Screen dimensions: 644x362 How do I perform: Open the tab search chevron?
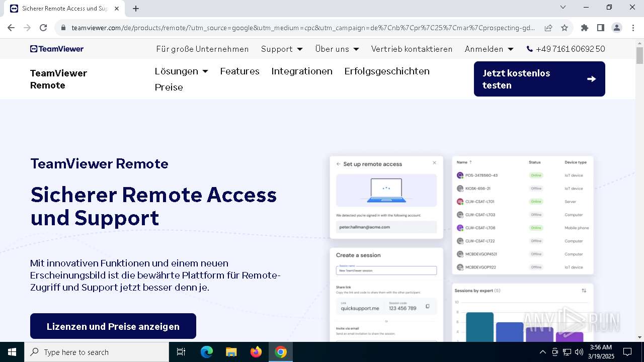563,7
